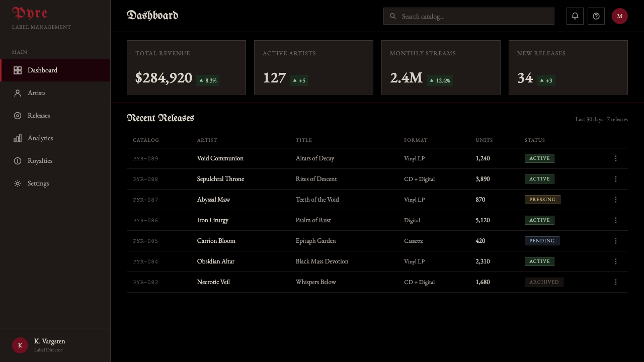This screenshot has height=362, width=644.
Task: Focus the Search catalog field
Action: click(469, 16)
